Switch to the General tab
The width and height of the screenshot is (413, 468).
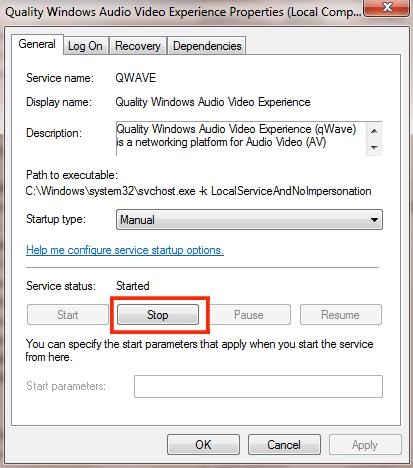37,45
